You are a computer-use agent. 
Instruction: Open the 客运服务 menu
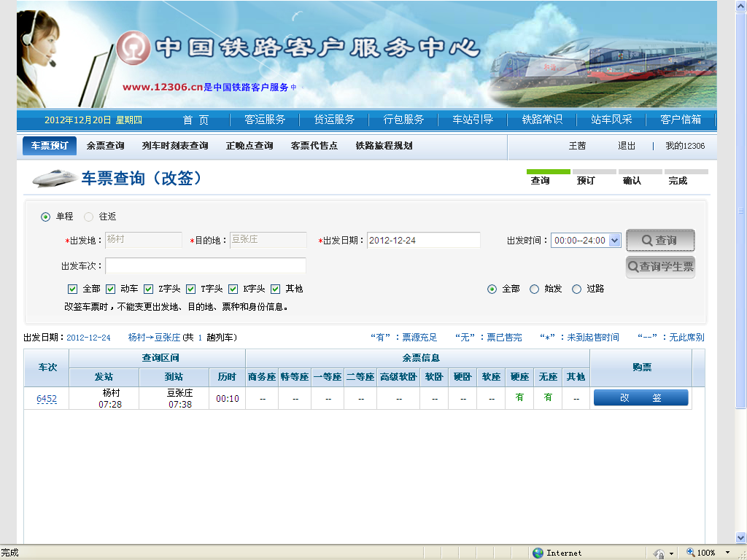(265, 120)
